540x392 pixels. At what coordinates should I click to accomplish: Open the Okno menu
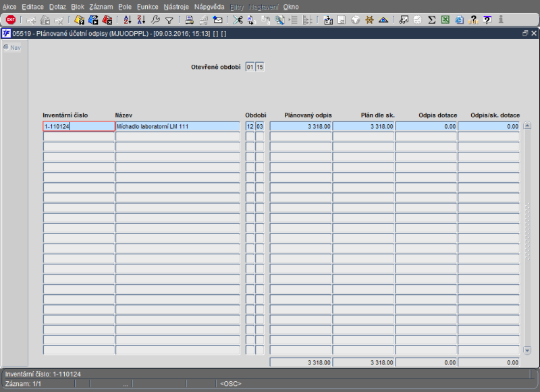(x=291, y=7)
